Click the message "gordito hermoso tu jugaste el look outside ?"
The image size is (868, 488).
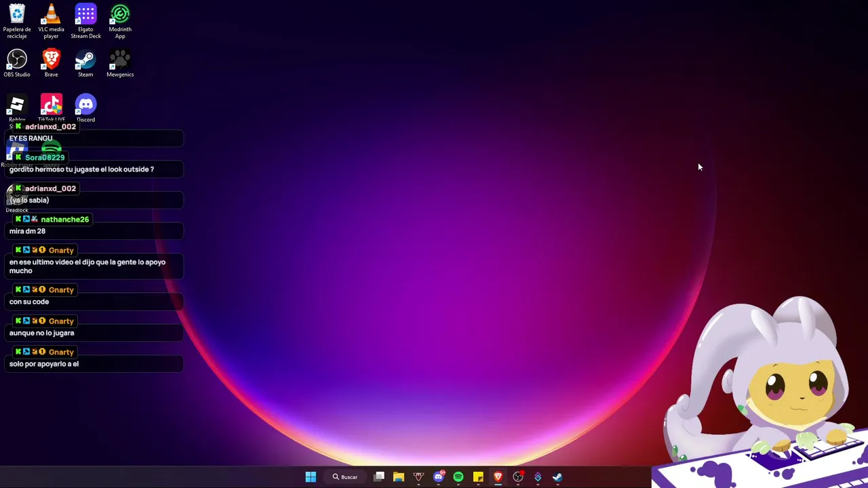[81, 169]
